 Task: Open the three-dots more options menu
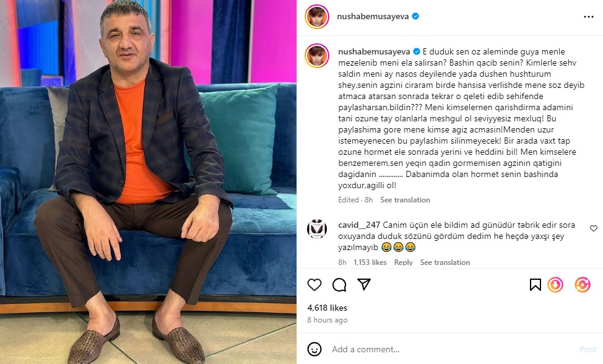pos(589,17)
